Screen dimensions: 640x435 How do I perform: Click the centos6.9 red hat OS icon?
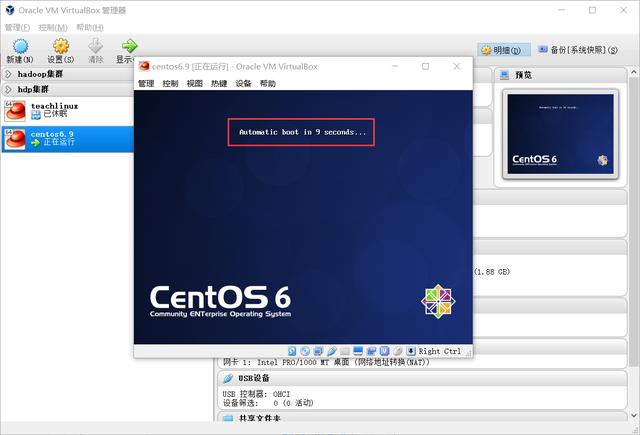pos(15,139)
